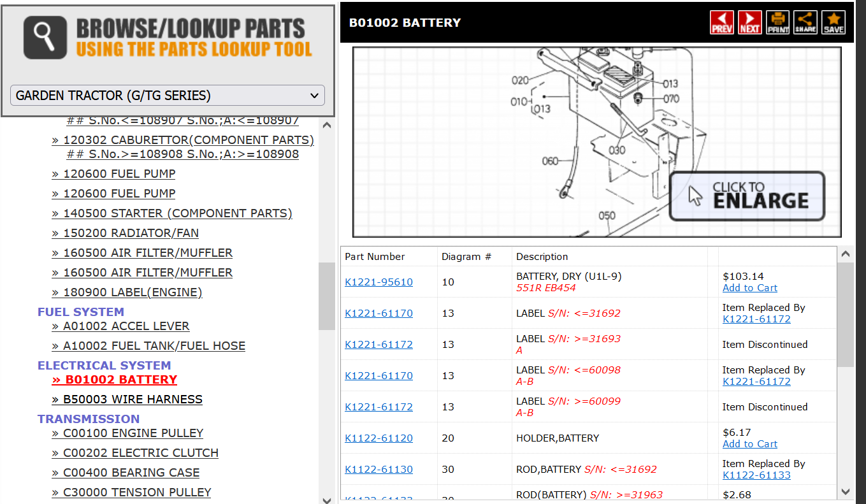Open 140500 STARTER (COMPONENT PARTS)
Viewport: 866px width, 504px height.
pos(172,213)
